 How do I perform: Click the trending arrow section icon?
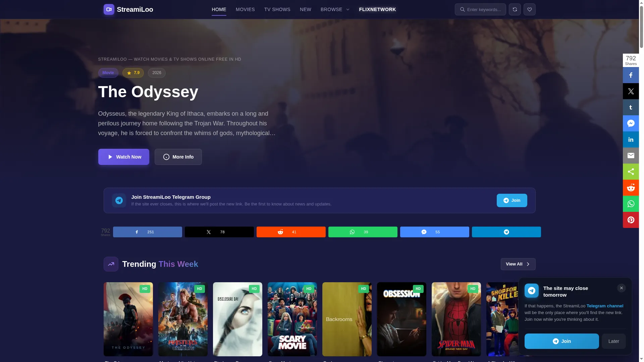[x=111, y=264]
